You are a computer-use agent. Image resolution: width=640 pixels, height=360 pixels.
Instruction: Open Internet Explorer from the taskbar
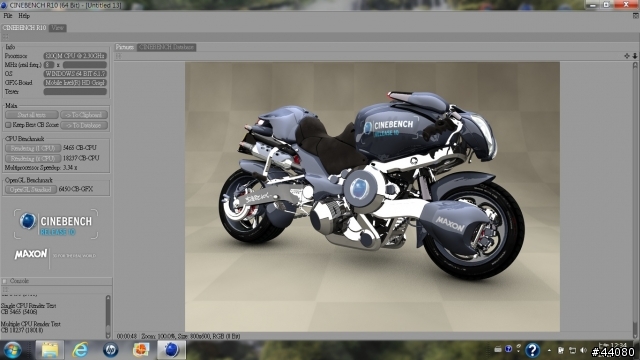[x=80, y=350]
